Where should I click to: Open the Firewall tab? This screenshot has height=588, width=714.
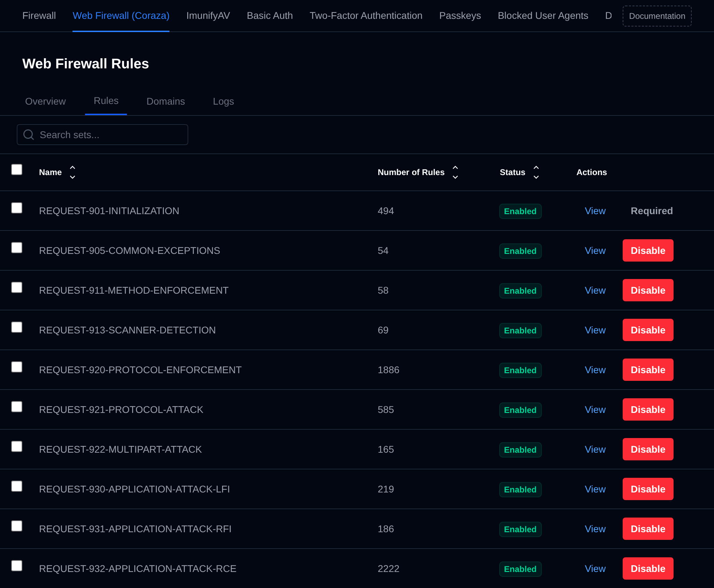point(39,16)
